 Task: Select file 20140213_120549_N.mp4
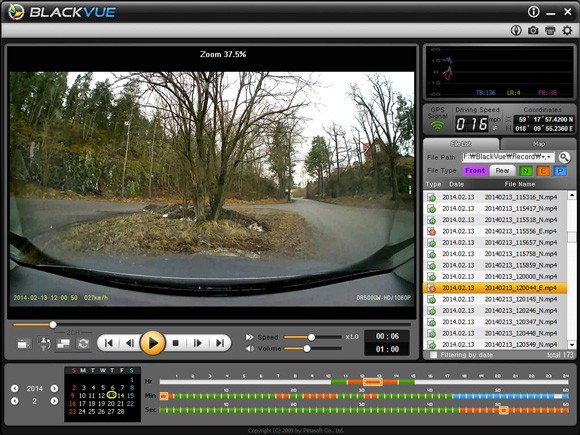495,345
